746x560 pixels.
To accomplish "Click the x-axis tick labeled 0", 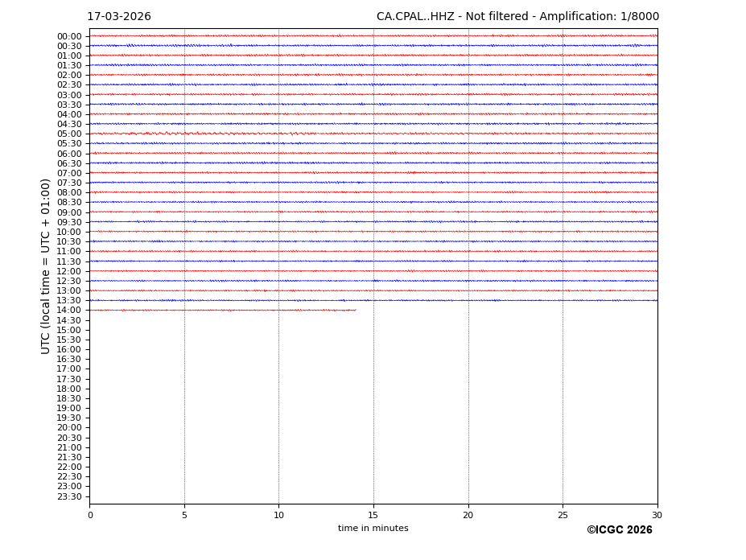I will click(x=90, y=515).
